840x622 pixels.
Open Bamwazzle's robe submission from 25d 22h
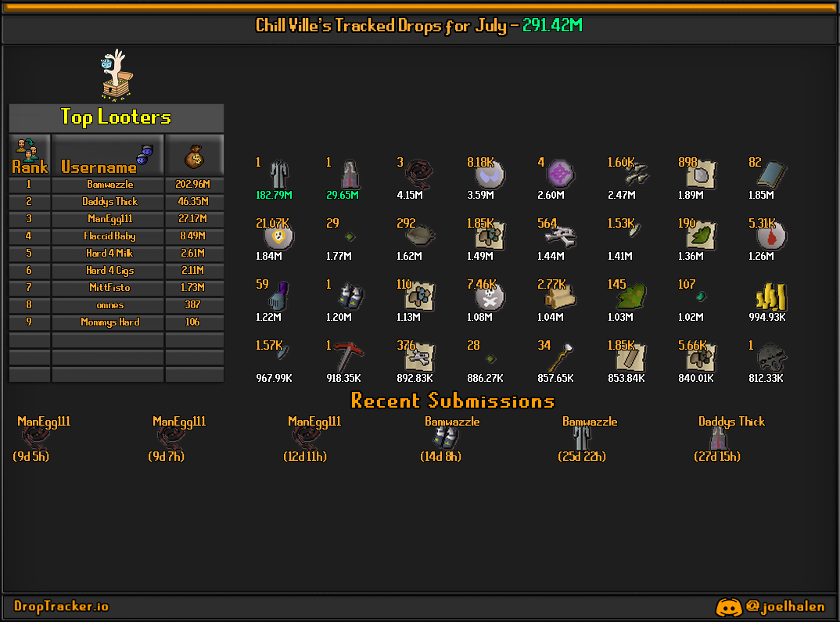pyautogui.click(x=581, y=439)
